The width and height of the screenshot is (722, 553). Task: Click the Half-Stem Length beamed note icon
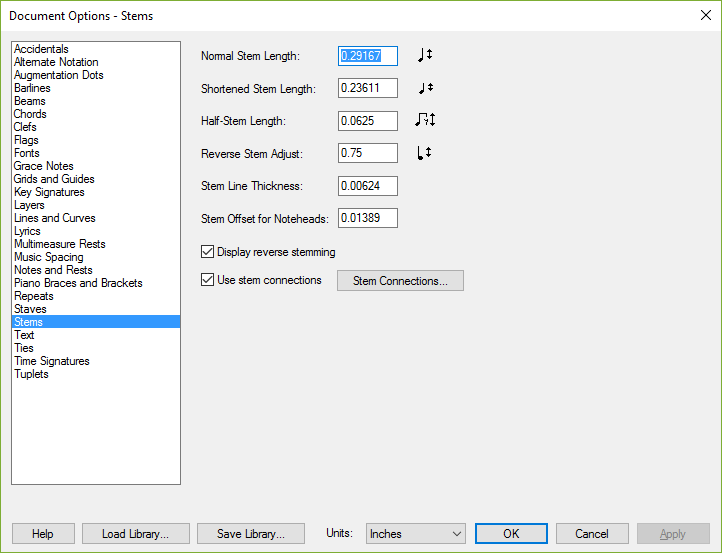coord(425,120)
